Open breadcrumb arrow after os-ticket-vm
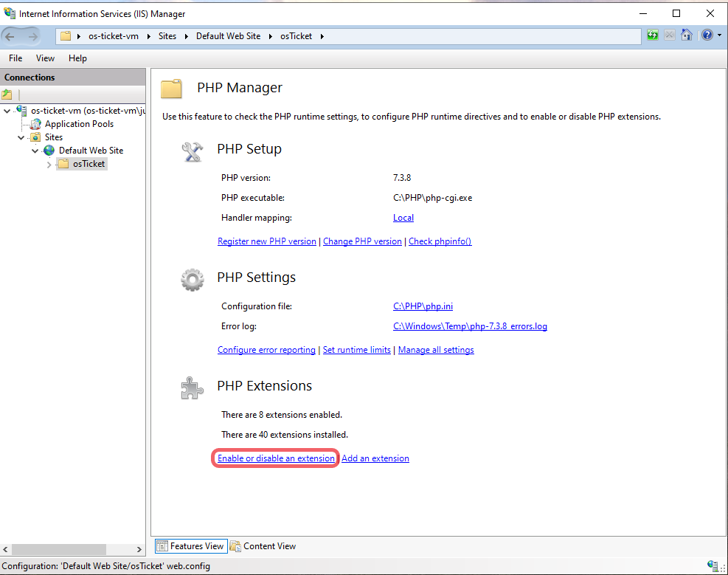 pyautogui.click(x=148, y=36)
